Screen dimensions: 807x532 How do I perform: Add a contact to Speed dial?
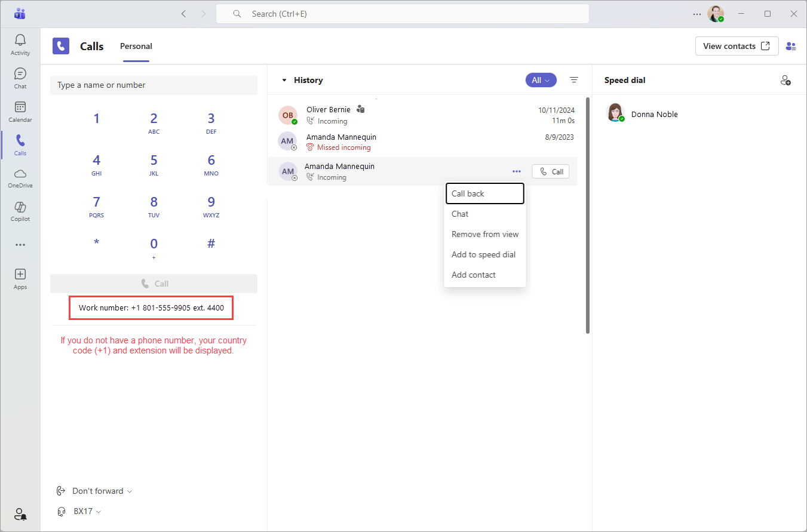[x=785, y=79]
